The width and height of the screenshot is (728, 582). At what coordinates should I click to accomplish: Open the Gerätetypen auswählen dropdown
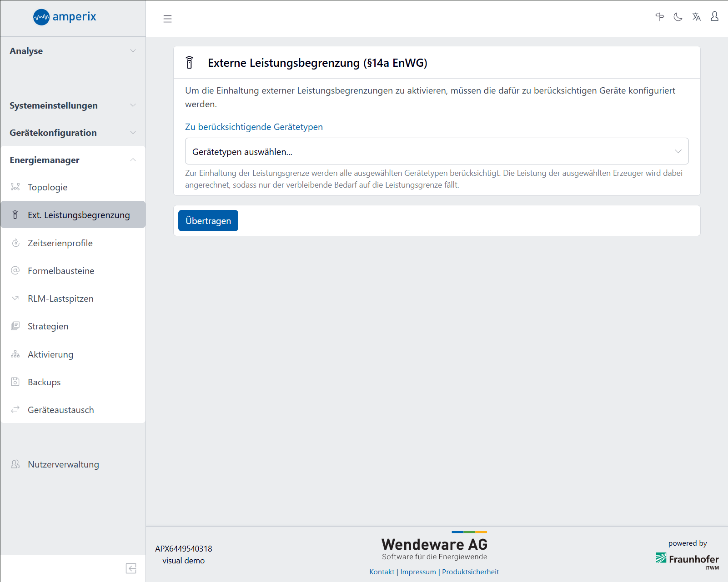[x=437, y=151]
